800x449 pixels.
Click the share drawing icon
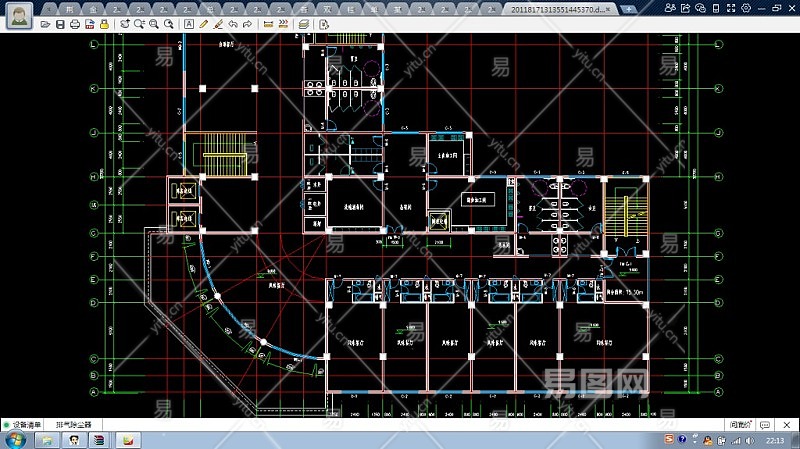click(x=685, y=8)
